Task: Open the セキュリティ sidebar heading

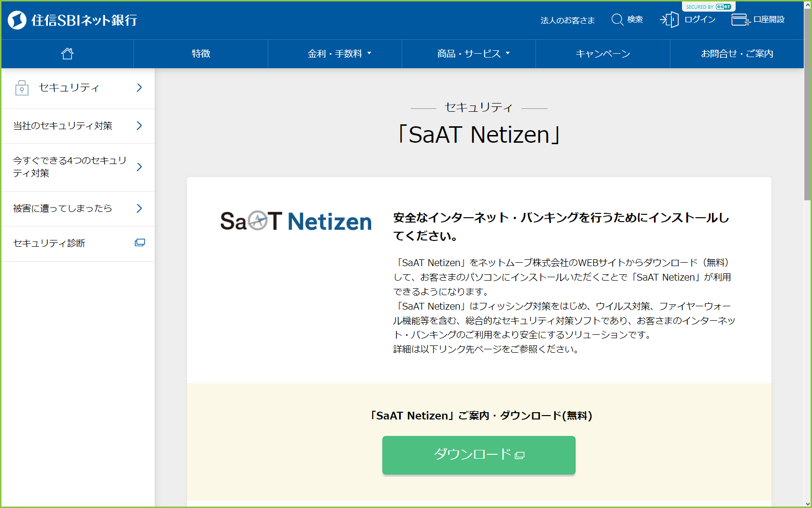Action: coord(78,88)
